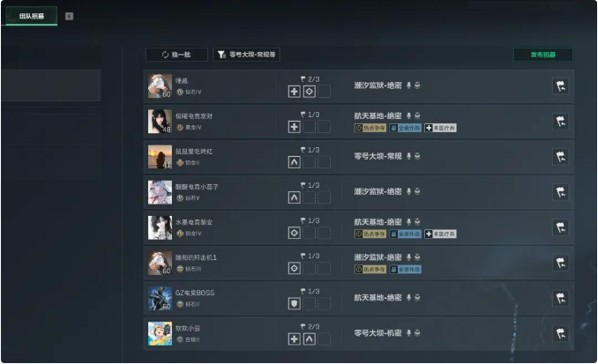Click the microphone icon next to 零号大坝-机密
This screenshot has height=364, width=598.
409,333
